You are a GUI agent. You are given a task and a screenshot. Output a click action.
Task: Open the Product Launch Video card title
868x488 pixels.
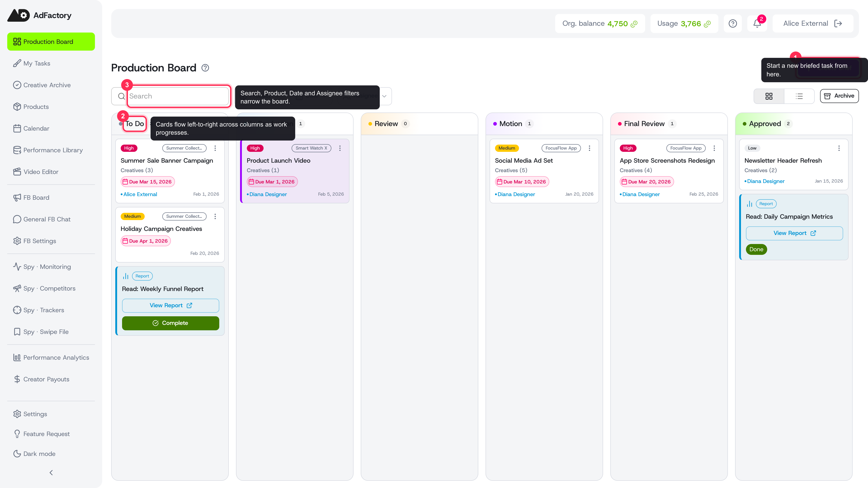pyautogui.click(x=278, y=161)
